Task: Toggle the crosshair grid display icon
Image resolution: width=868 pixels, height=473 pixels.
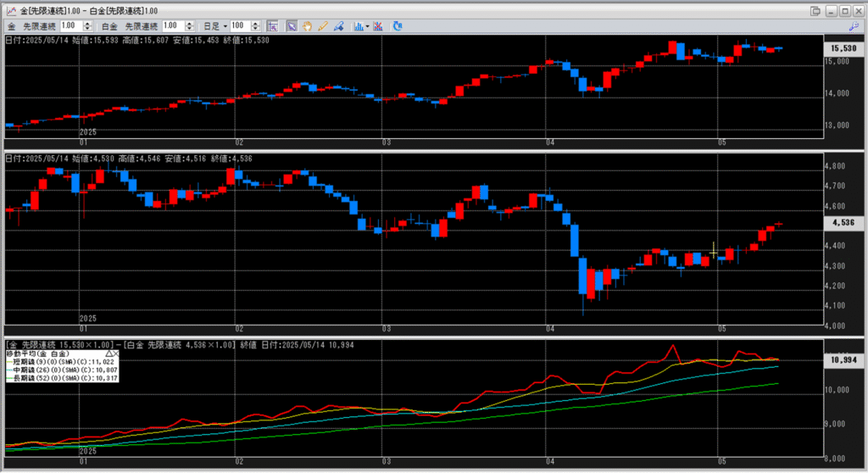Action: (272, 26)
